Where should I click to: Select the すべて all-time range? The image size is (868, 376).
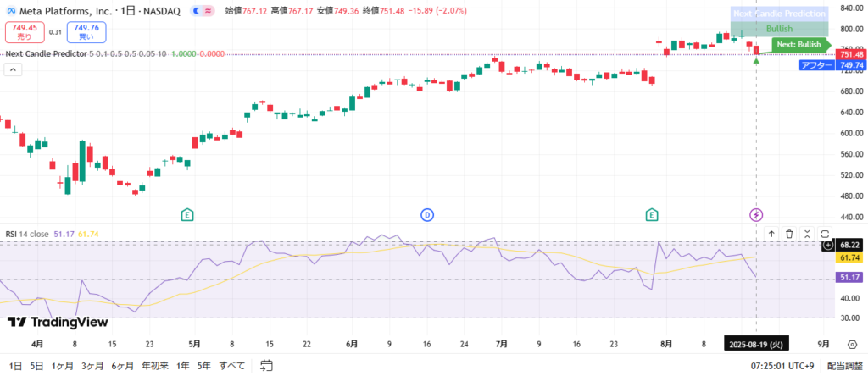pyautogui.click(x=231, y=366)
